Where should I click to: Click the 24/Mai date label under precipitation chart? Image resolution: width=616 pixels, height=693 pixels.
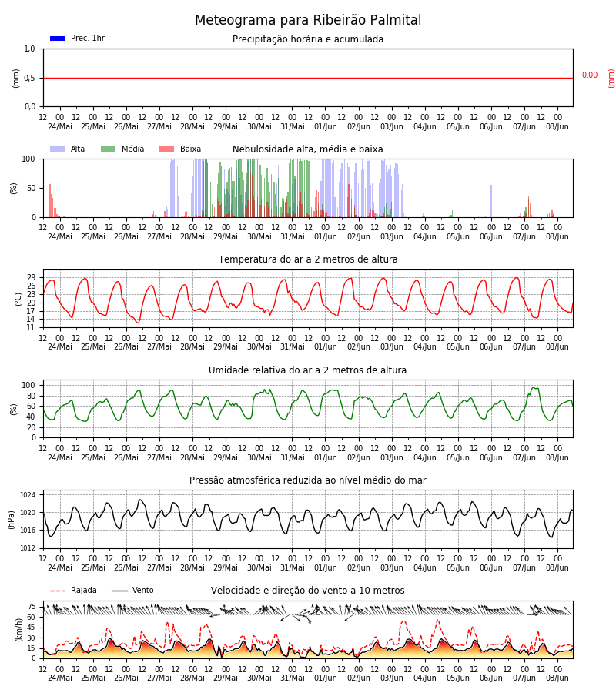tap(59, 126)
